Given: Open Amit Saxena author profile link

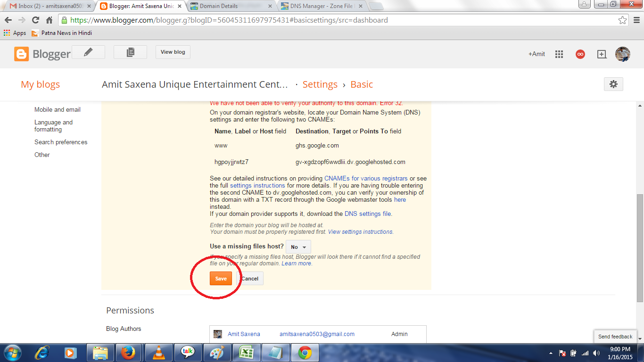Looking at the screenshot, I should pyautogui.click(x=244, y=334).
